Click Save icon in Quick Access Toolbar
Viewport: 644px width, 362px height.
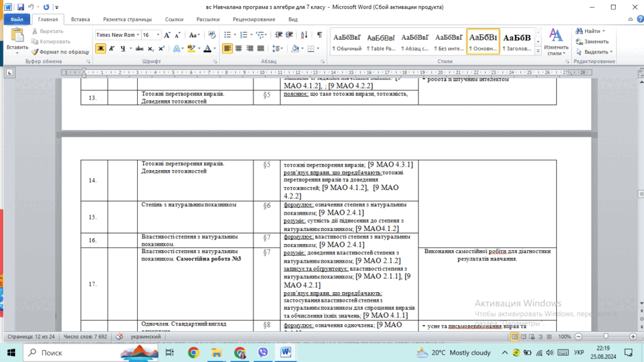coord(21,7)
